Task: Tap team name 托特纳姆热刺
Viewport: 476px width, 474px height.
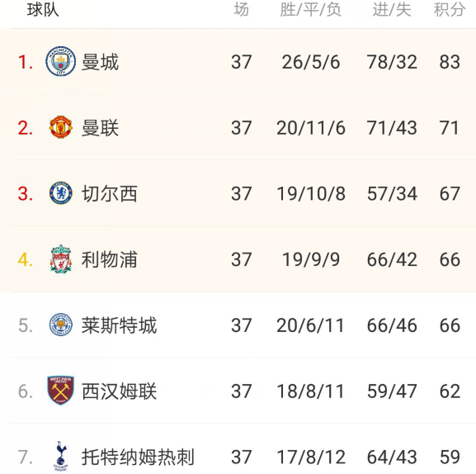Action: pos(138,457)
